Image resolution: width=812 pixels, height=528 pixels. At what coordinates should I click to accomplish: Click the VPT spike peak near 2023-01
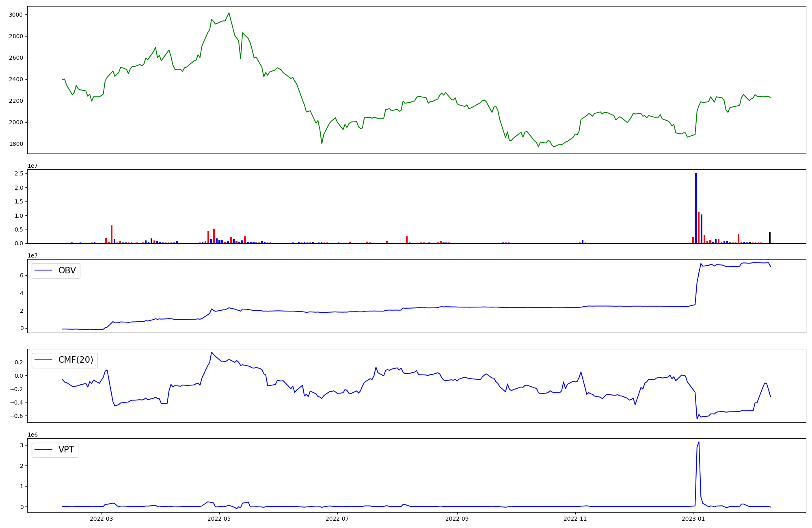pyautogui.click(x=699, y=442)
